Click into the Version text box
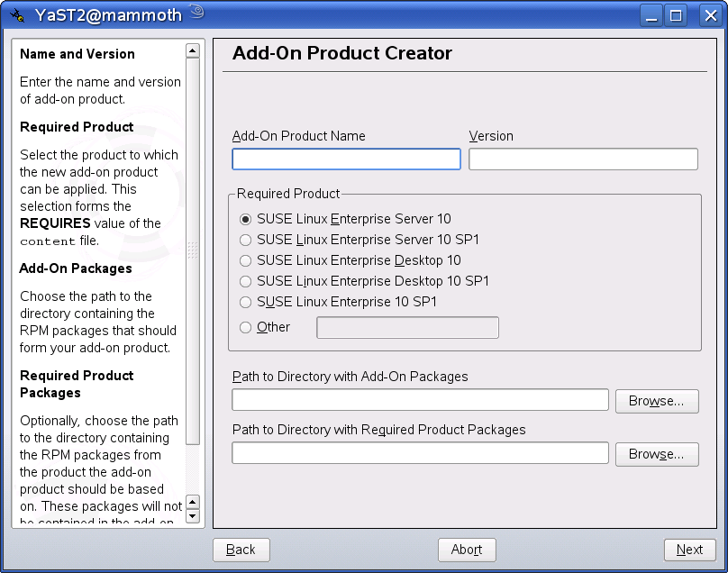The height and width of the screenshot is (573, 728). [583, 159]
